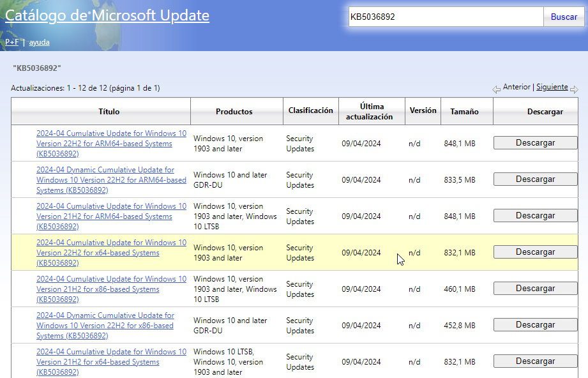Sort results by the Productos column header
This screenshot has width=588, height=378.
click(234, 111)
